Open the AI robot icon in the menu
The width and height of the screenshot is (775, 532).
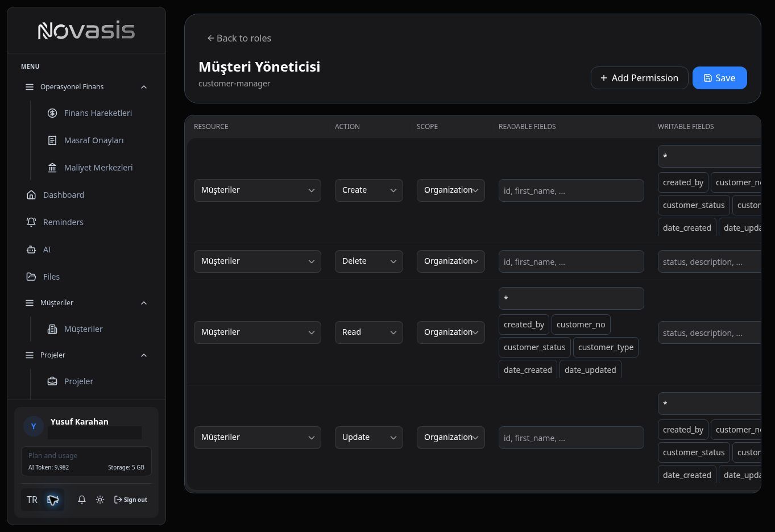point(31,250)
